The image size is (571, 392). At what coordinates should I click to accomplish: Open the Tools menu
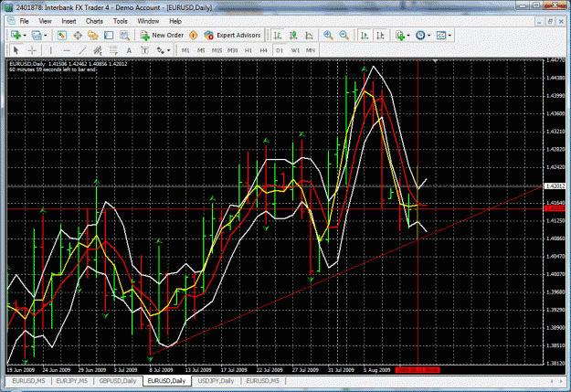click(121, 21)
